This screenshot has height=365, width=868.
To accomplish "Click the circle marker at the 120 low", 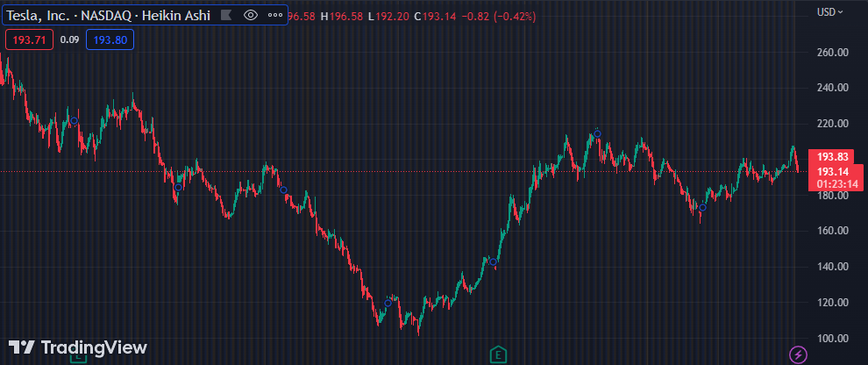I will [388, 303].
